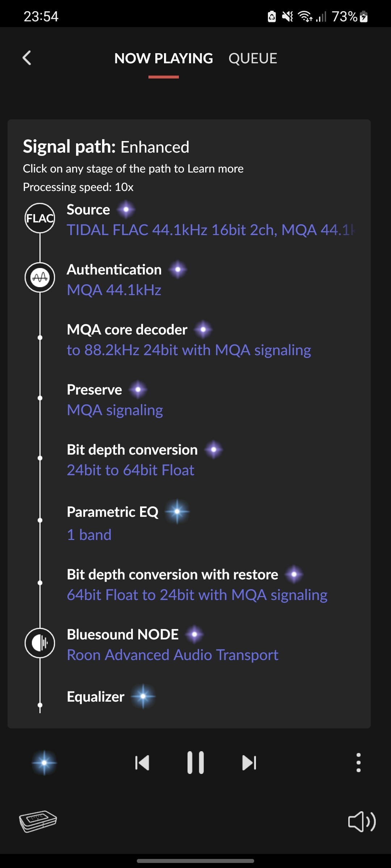391x868 pixels.
Task: Open the audio zone device picker icon
Action: click(38, 821)
